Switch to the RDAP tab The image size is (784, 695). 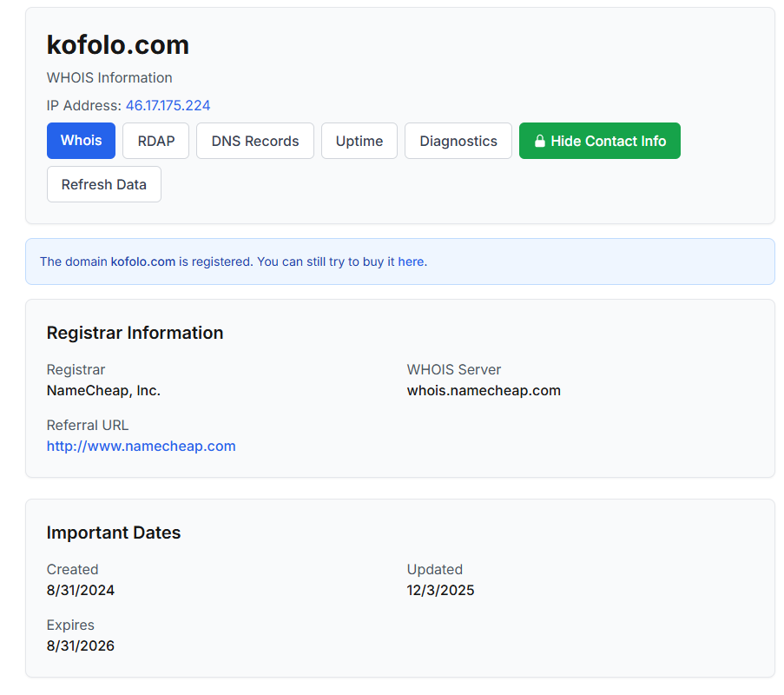(155, 140)
